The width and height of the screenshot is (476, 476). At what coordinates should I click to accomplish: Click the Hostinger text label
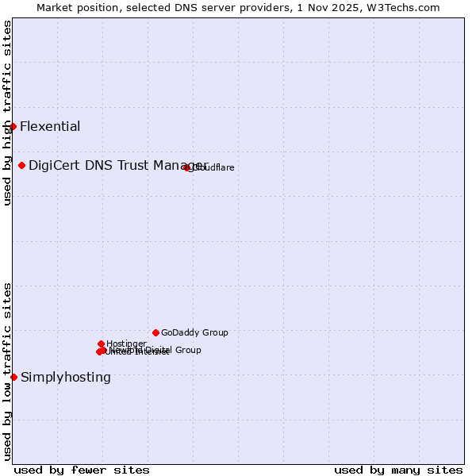[126, 344]
